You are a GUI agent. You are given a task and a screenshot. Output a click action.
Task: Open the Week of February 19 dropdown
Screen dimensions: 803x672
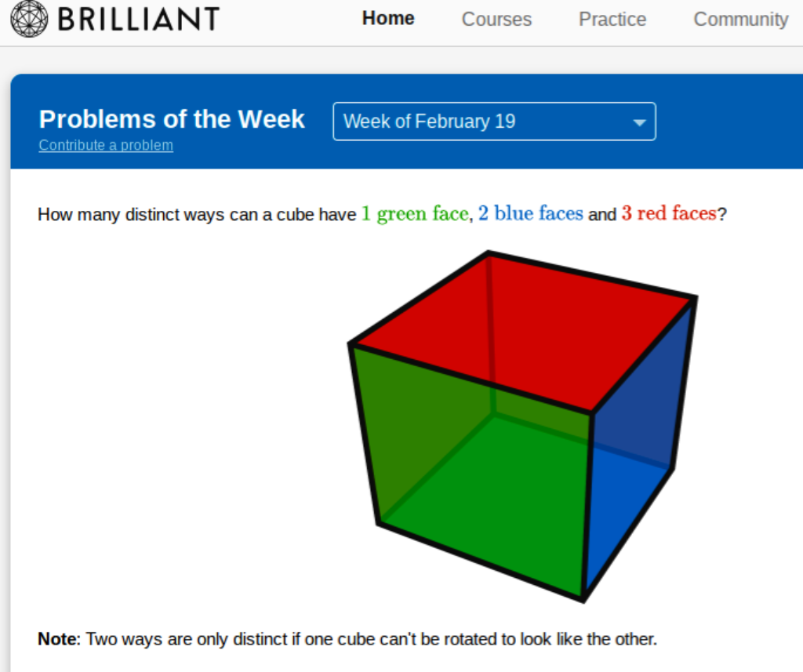[x=494, y=122]
